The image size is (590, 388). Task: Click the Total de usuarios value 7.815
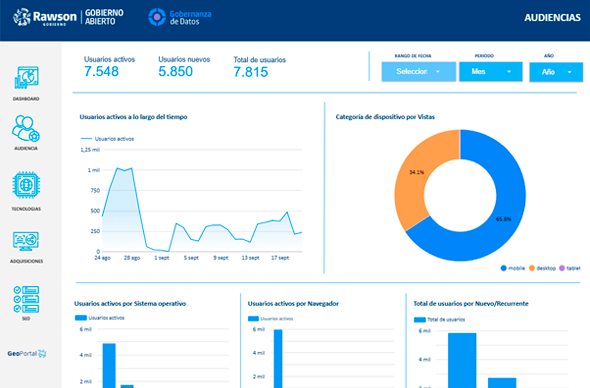[251, 72]
